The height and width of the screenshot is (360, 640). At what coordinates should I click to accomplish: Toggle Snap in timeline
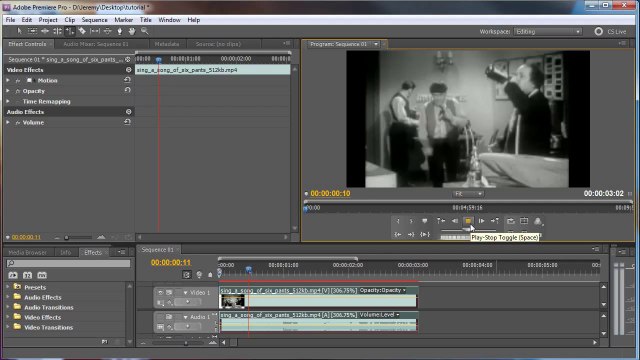(x=187, y=275)
